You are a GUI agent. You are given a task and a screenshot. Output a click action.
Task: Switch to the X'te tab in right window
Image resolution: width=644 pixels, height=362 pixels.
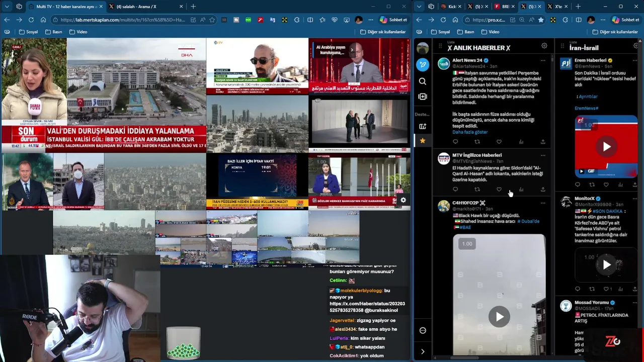(x=557, y=7)
